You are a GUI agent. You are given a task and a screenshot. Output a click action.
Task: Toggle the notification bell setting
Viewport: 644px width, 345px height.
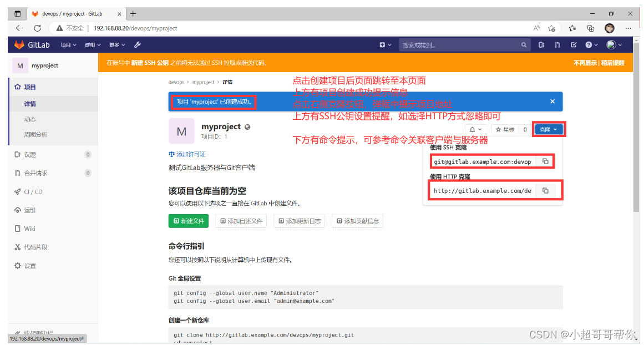point(473,129)
